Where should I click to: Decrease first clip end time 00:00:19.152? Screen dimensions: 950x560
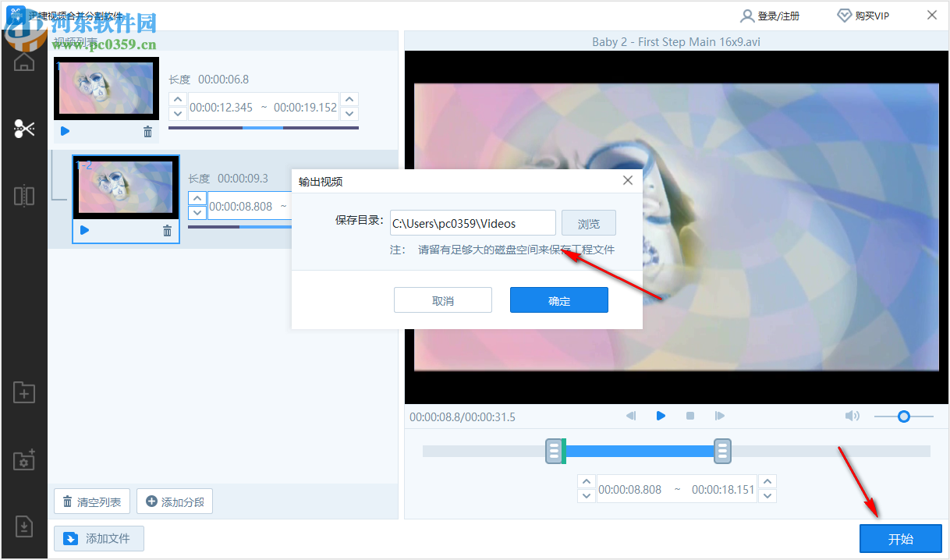[350, 115]
